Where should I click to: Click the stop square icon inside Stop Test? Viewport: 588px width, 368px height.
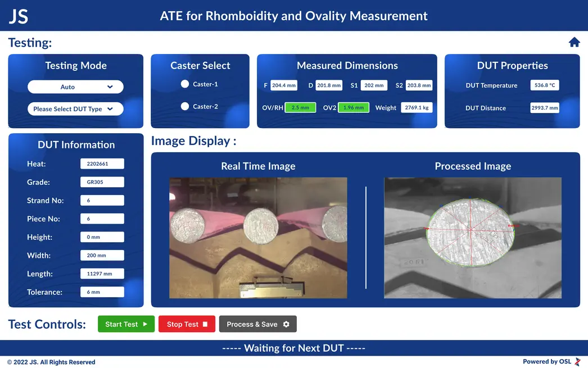205,324
